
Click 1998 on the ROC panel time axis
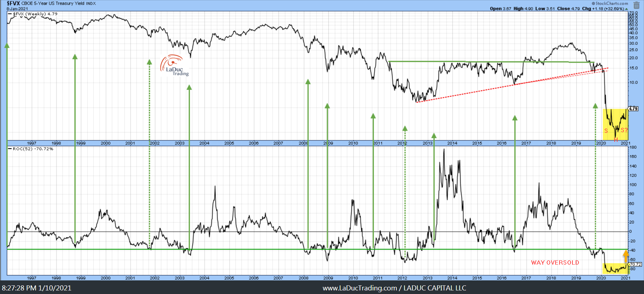tap(56, 278)
